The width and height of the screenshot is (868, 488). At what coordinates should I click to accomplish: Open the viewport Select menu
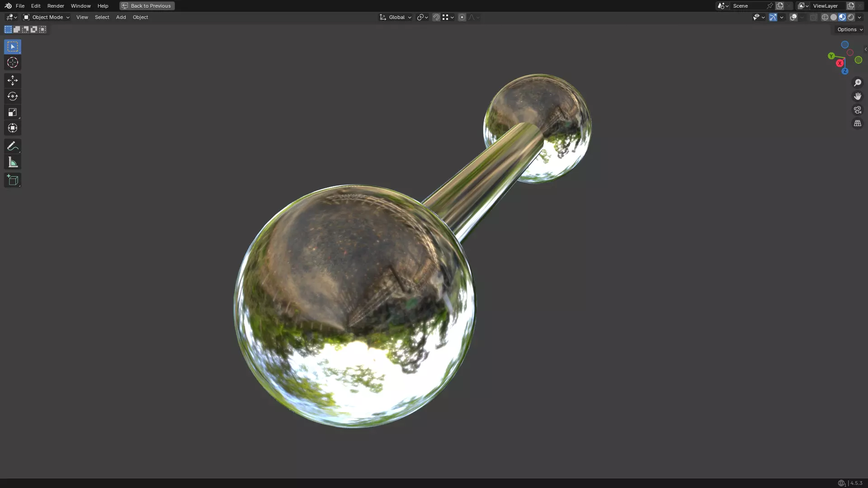pos(102,17)
